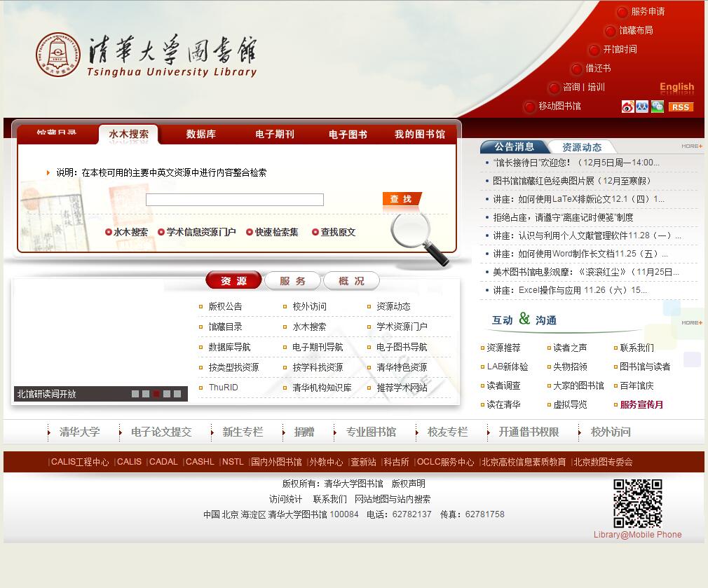Image resolution: width=708 pixels, height=588 pixels.
Task: Switch to 资源动态 tab
Action: [x=582, y=147]
